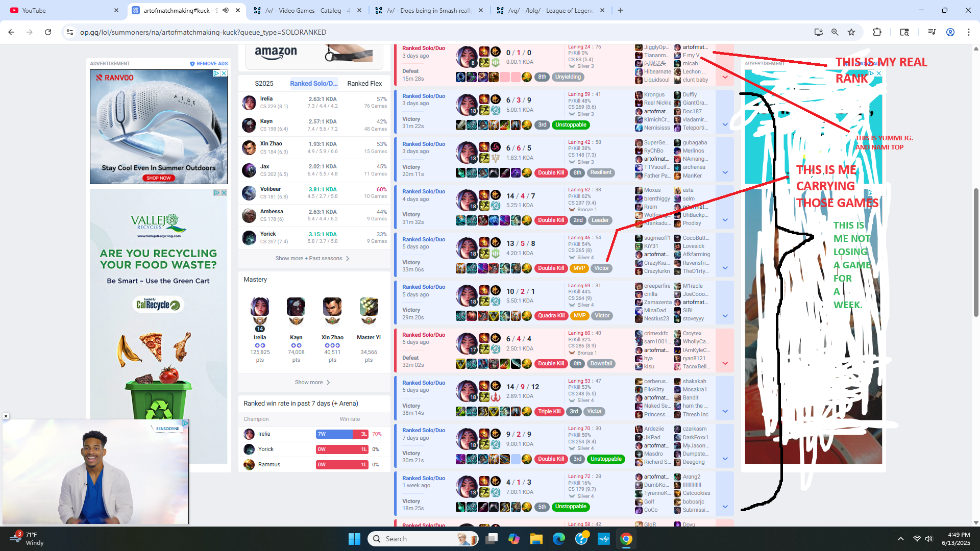This screenshot has height=551, width=980.
Task: Click the Windows taskbar Search box
Action: point(423,539)
